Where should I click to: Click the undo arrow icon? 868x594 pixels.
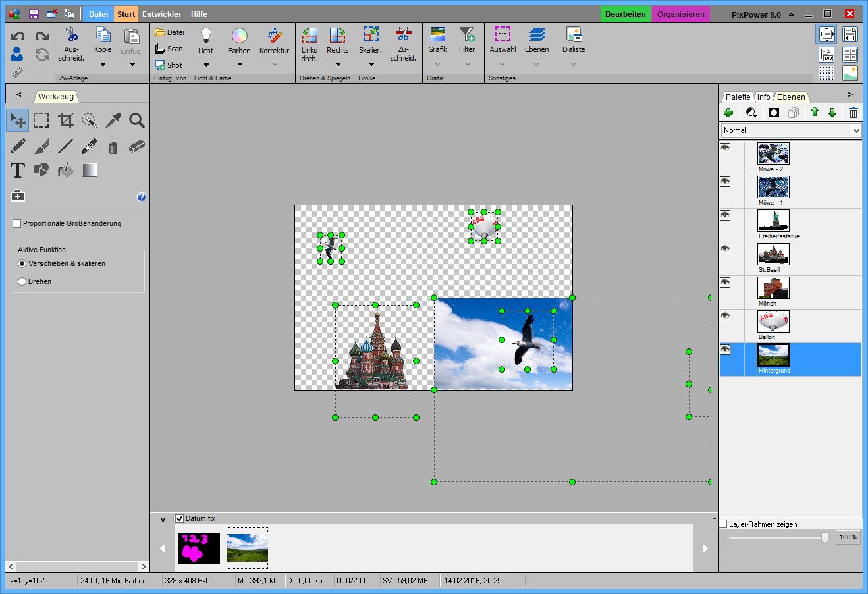tap(18, 36)
